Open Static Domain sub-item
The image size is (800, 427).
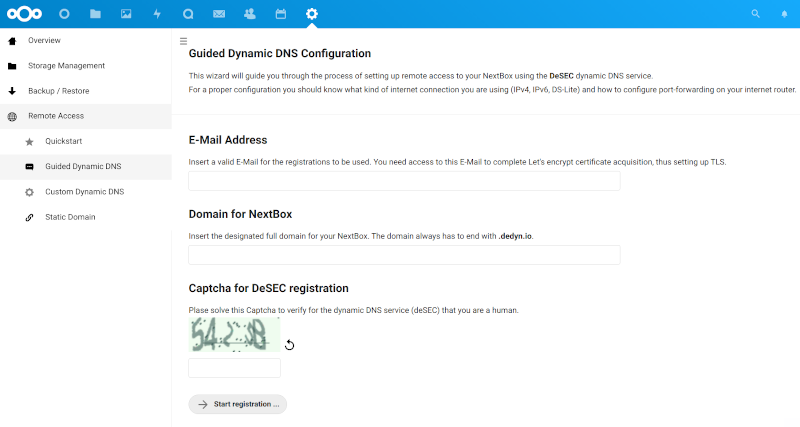(x=86, y=217)
